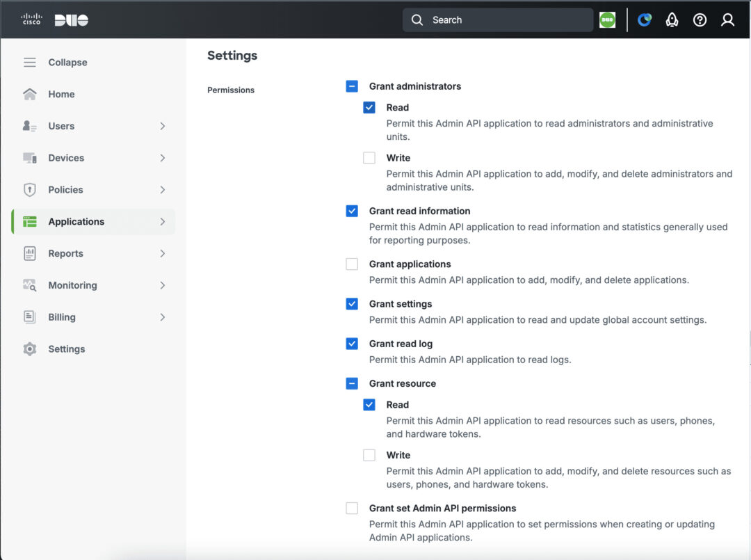
Task: Click the Home house icon
Action: (x=30, y=94)
